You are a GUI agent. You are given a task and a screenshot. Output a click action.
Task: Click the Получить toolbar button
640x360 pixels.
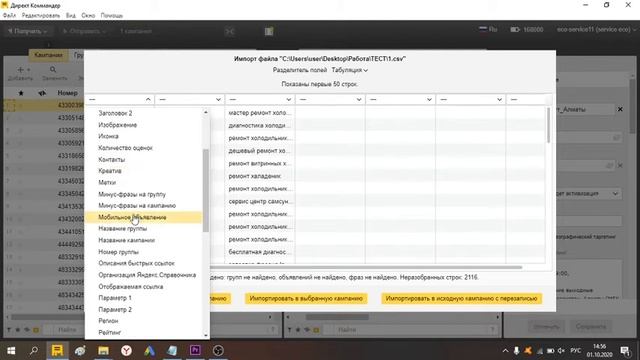pos(27,31)
